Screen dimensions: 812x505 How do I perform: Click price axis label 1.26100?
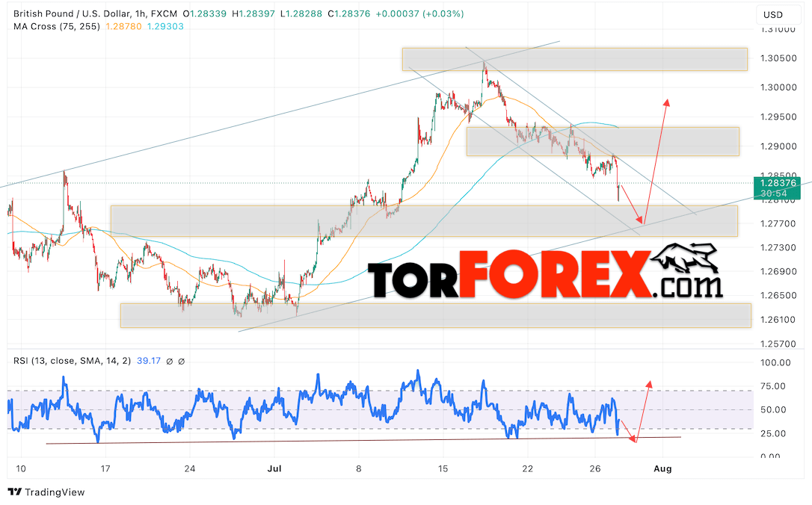(x=778, y=320)
